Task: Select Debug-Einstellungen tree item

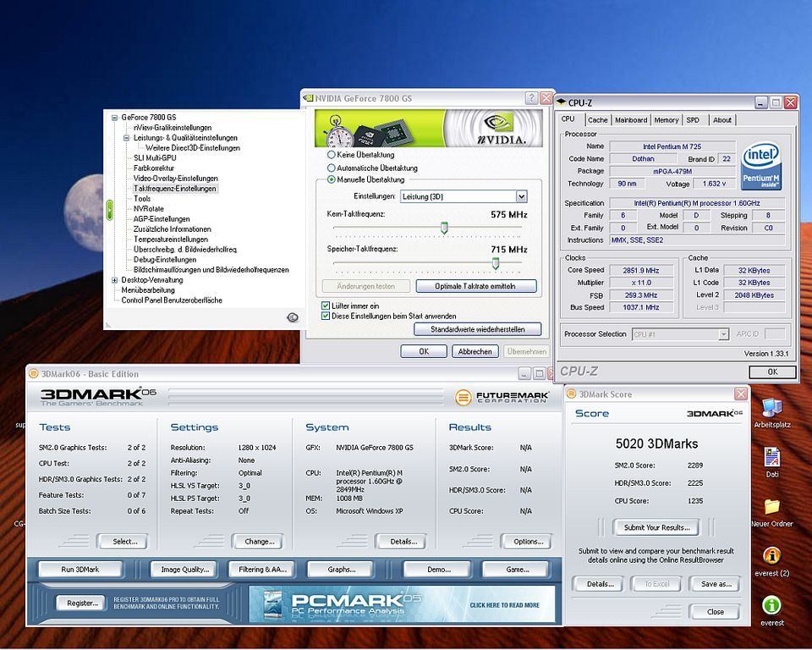Action: coord(165,260)
